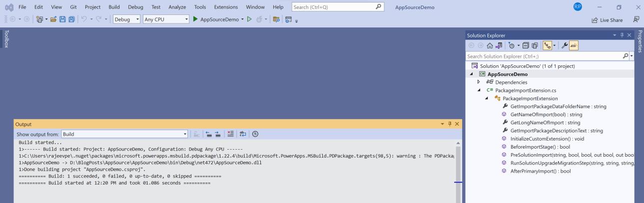
Task: Click the Open File folder icon
Action: 53,19
